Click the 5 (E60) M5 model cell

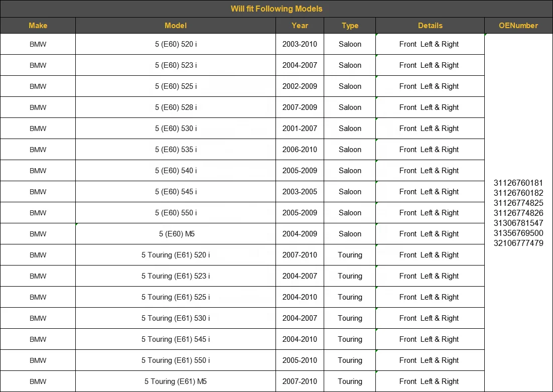coord(176,233)
